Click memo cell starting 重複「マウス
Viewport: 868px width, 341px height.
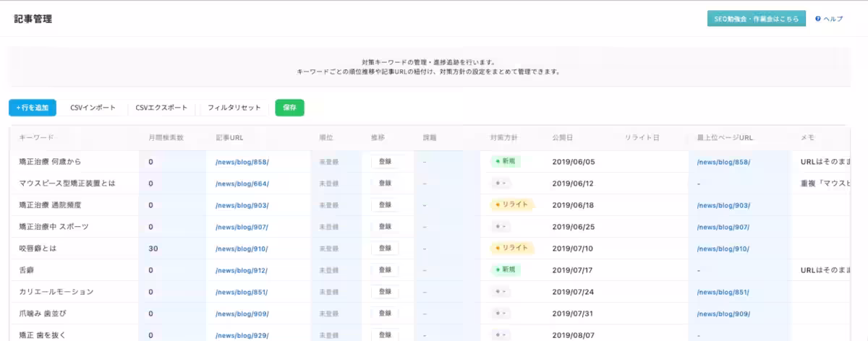click(824, 184)
